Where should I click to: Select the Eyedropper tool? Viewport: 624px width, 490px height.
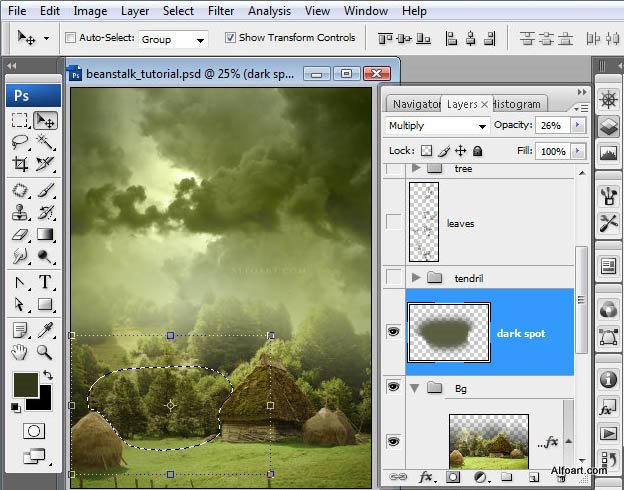tap(45, 330)
